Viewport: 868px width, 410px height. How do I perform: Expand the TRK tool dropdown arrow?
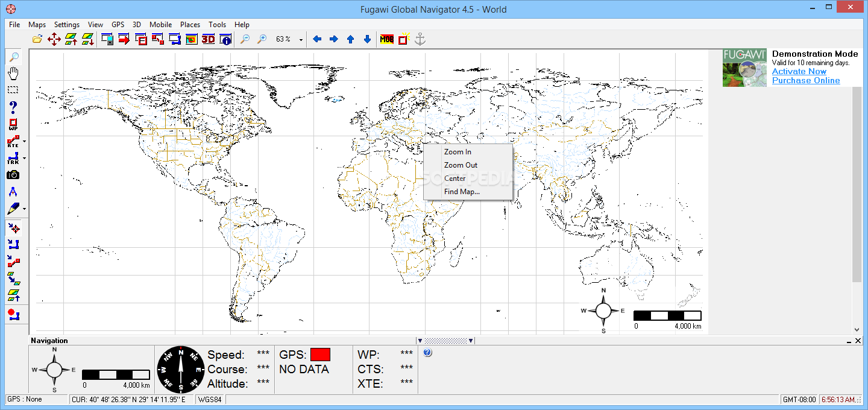(25, 159)
